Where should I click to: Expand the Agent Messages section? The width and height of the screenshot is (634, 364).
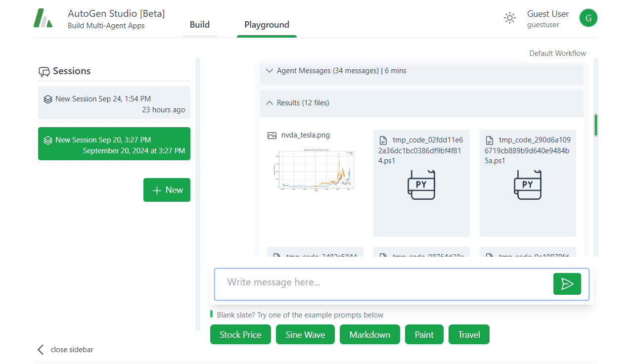(x=421, y=71)
